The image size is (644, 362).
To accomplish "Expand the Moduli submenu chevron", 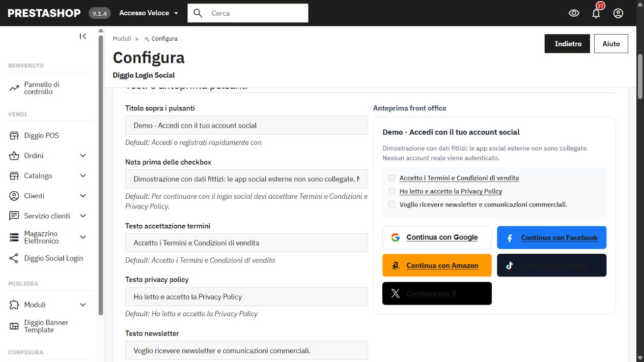I will click(x=83, y=305).
